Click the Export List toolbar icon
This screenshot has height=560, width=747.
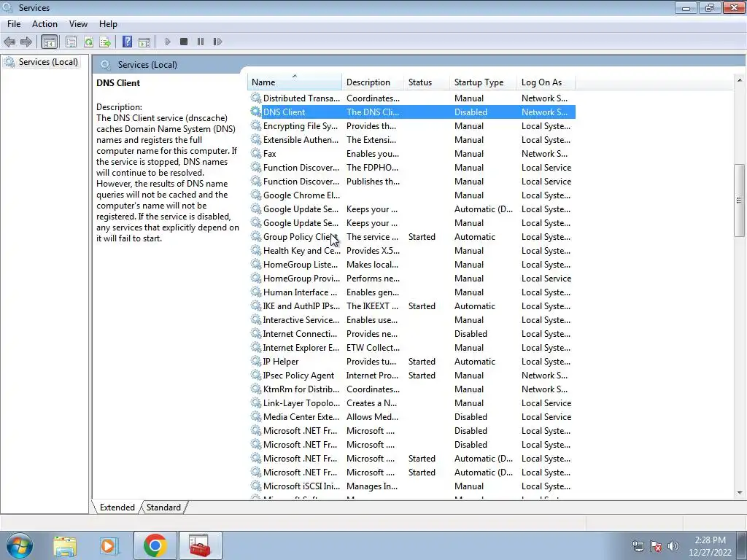tap(105, 42)
